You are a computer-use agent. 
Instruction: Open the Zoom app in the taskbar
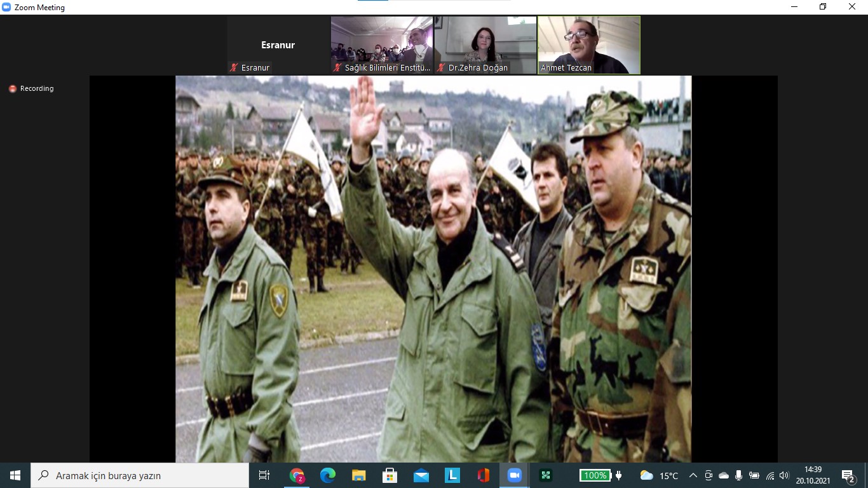(514, 475)
